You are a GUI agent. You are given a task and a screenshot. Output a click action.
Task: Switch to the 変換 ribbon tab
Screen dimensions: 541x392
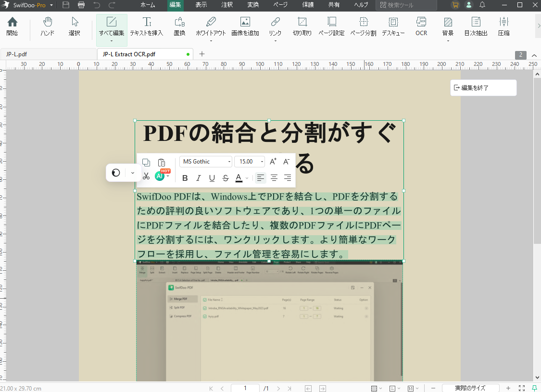[x=252, y=6]
